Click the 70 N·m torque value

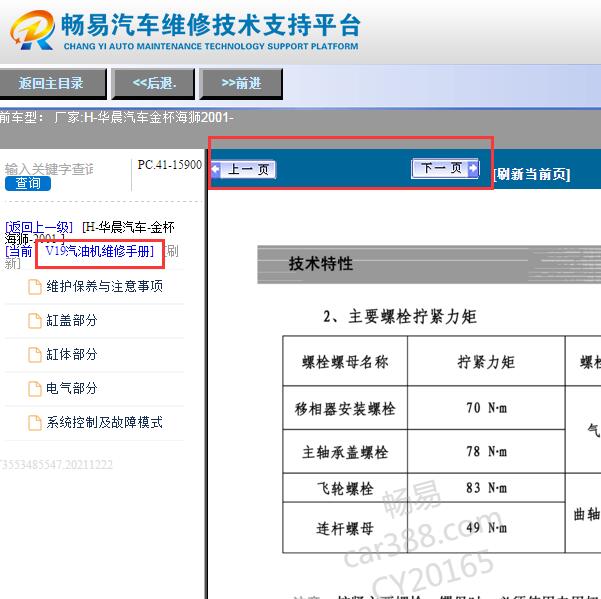(x=486, y=408)
